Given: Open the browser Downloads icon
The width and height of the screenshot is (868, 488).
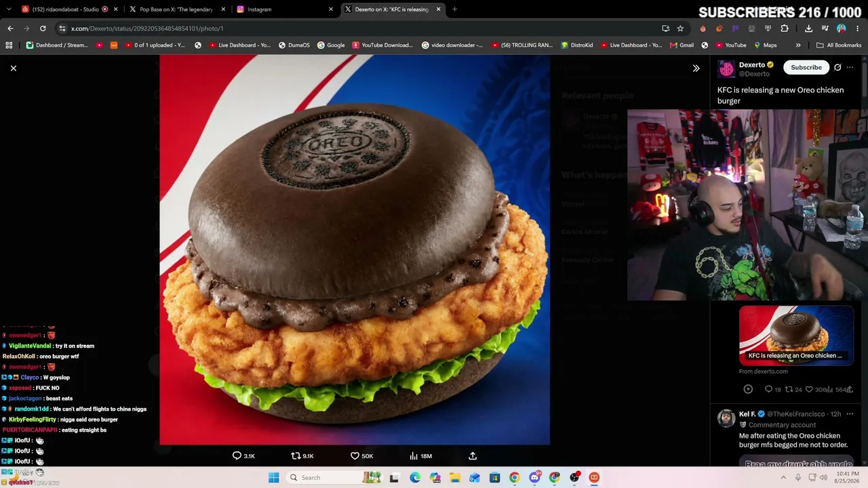Looking at the screenshot, I should (808, 28).
